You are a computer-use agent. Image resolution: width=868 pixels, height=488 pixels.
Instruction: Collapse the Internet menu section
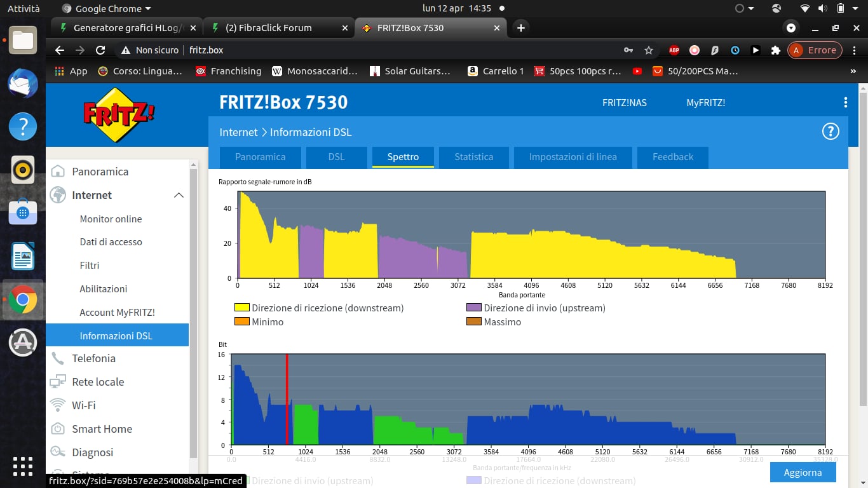179,195
